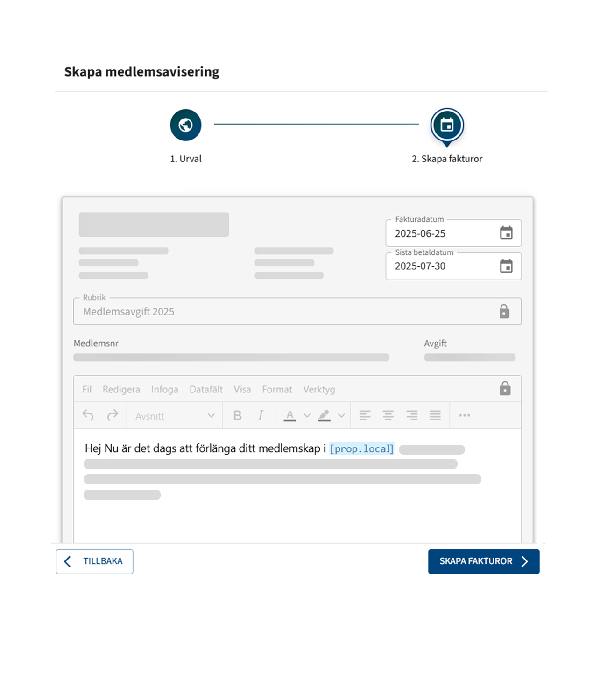Click the undo arrow in editor toolbar
607x700 pixels.
88,415
